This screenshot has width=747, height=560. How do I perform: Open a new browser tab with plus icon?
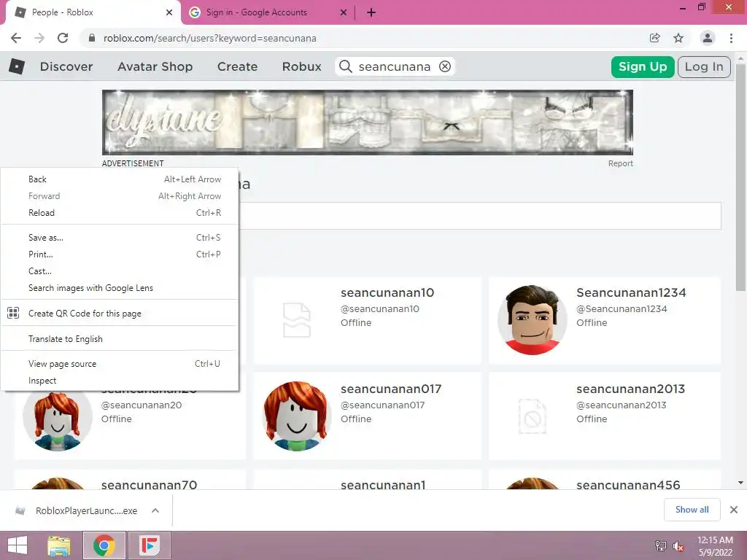pos(371,12)
